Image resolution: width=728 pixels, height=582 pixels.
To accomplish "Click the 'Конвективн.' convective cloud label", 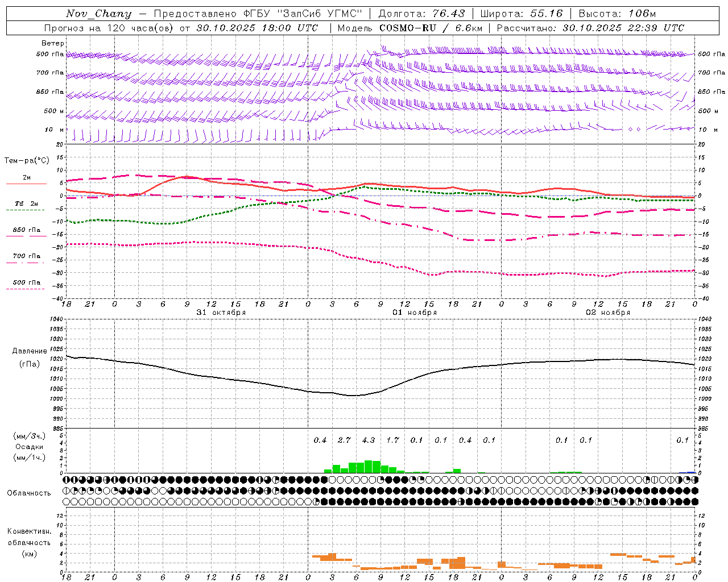I will tap(30, 531).
